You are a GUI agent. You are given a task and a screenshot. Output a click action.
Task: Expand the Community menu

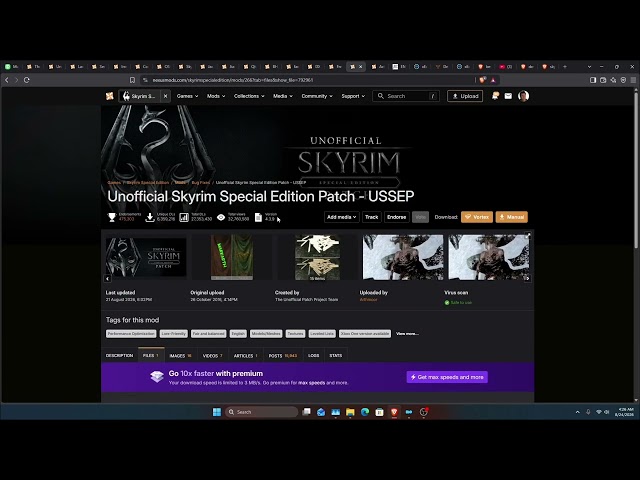point(317,96)
